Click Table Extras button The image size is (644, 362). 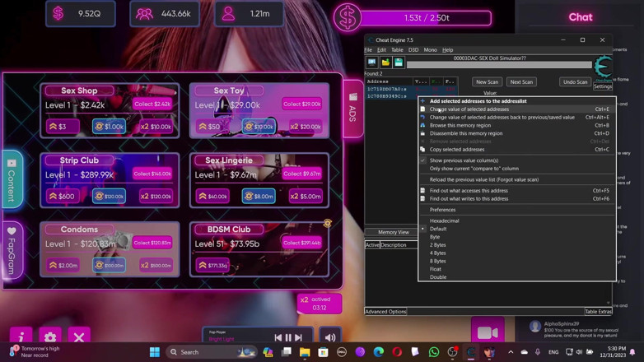pos(599,312)
